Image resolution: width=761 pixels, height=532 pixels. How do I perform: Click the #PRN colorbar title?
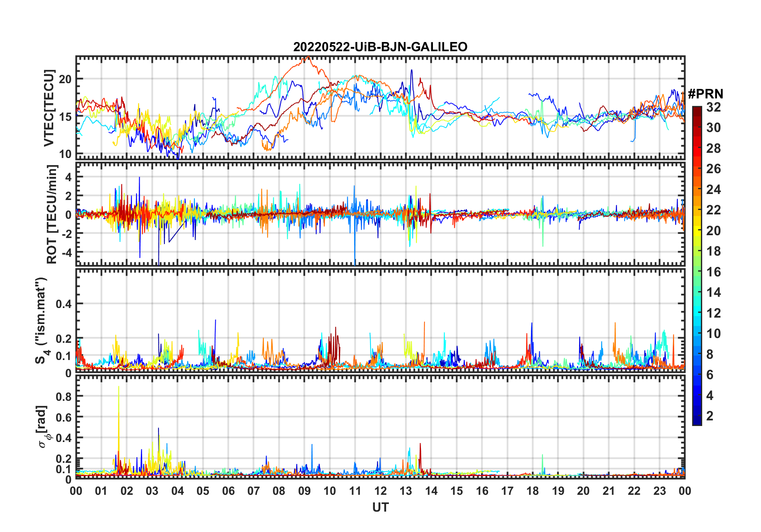pyautogui.click(x=705, y=94)
